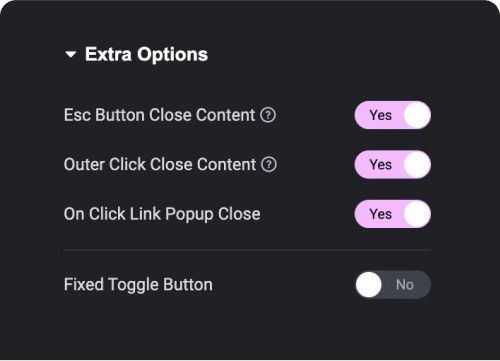Click Yes text on Outer Click toggle

[380, 165]
